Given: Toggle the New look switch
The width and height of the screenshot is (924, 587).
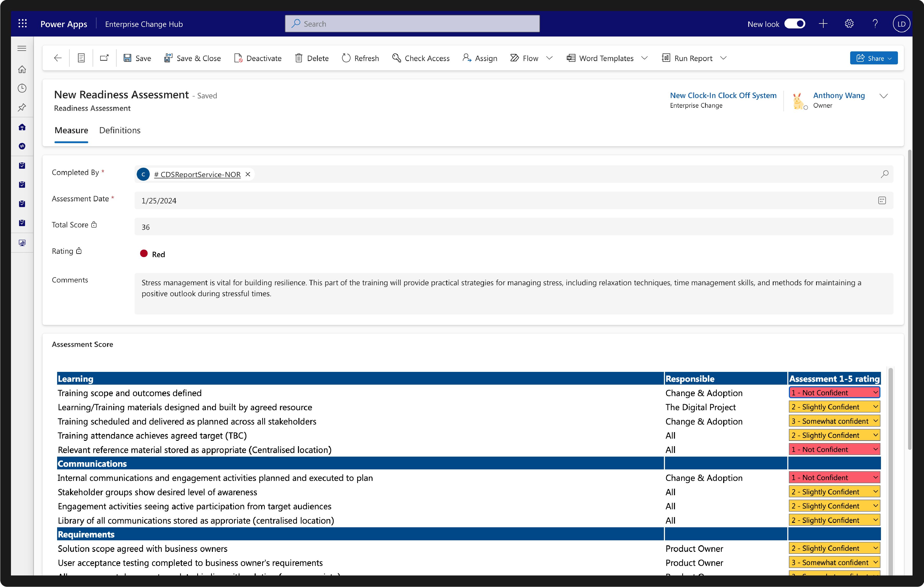Looking at the screenshot, I should (x=794, y=24).
